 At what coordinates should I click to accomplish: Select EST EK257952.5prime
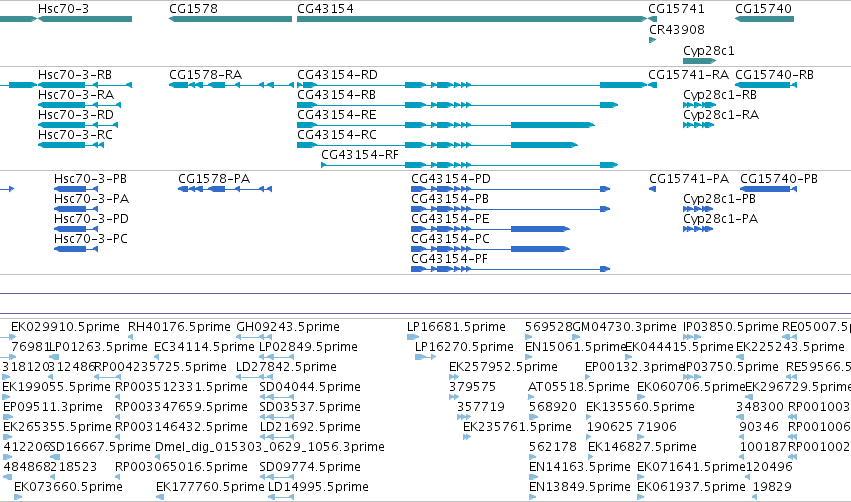[x=503, y=367]
